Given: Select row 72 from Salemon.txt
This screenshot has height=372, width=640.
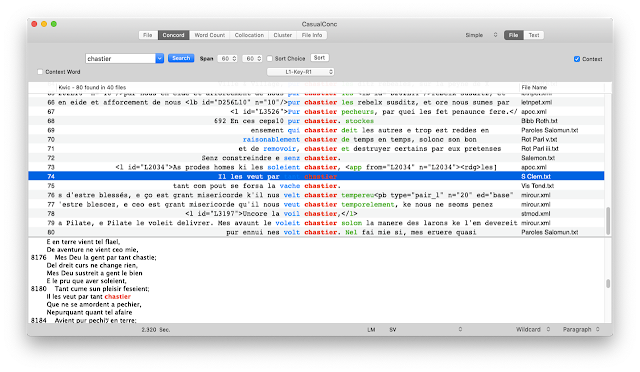Looking at the screenshot, I should 316,158.
